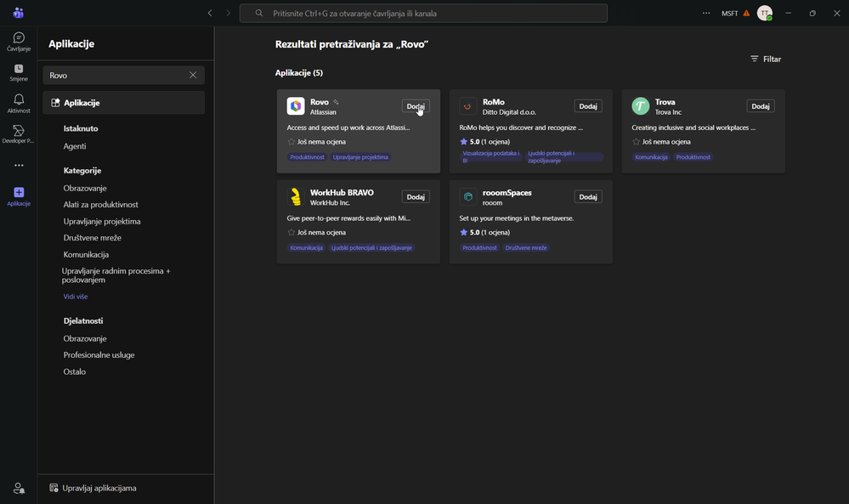Open the WorkHub BRAVO app title
The height and width of the screenshot is (504, 849).
(342, 193)
